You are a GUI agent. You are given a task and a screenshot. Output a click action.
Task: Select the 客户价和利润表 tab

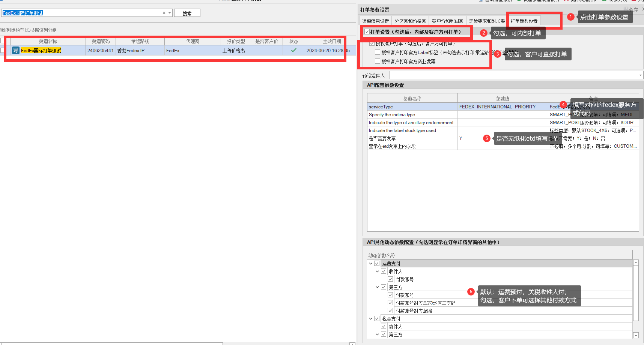447,21
